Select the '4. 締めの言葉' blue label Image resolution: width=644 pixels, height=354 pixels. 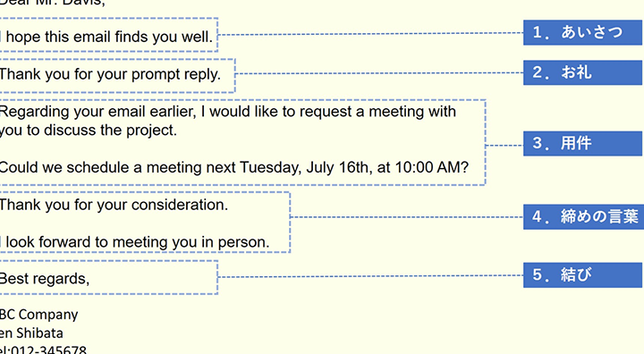tap(583, 217)
